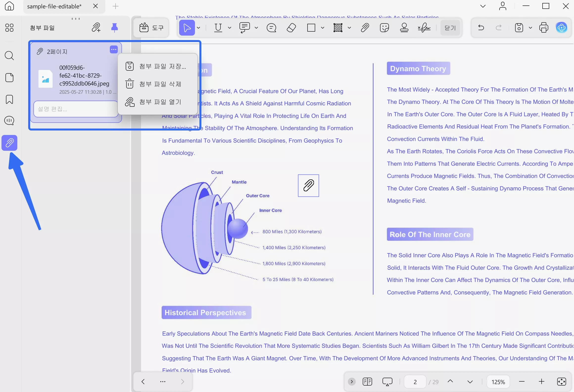Image resolution: width=574 pixels, height=392 pixels.
Task: Open the comments panel icon
Action: (9, 121)
